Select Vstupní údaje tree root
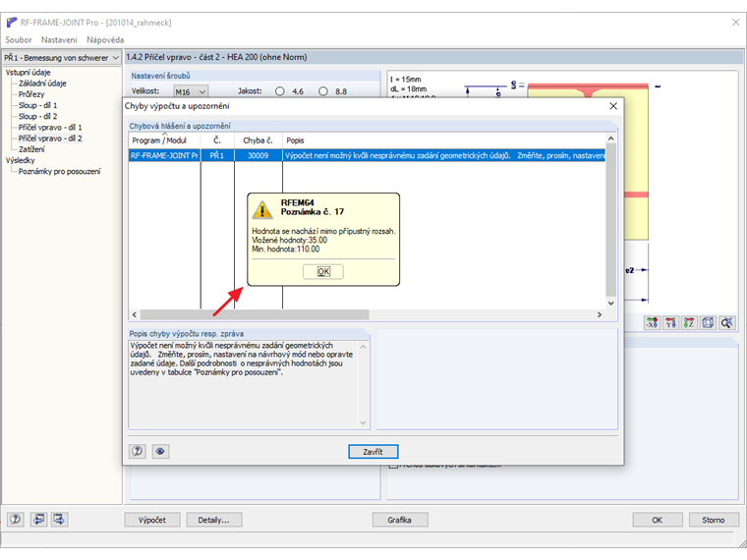 [29, 73]
